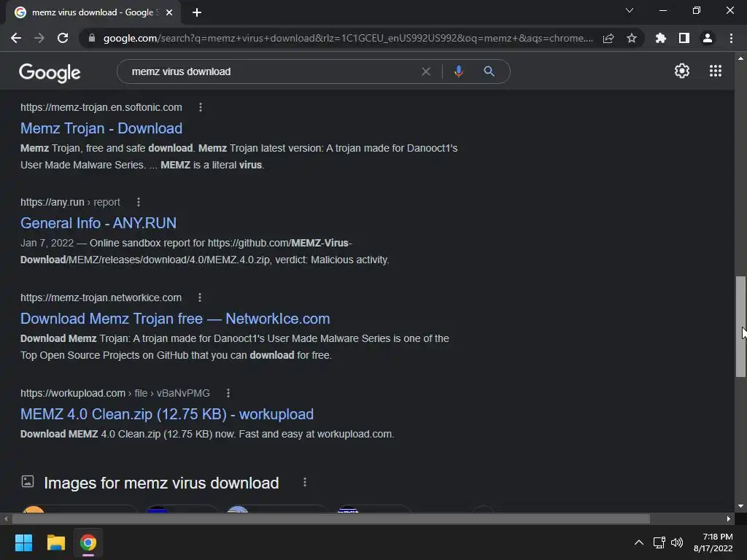
Task: Open volume control tray icon
Action: [x=677, y=542]
